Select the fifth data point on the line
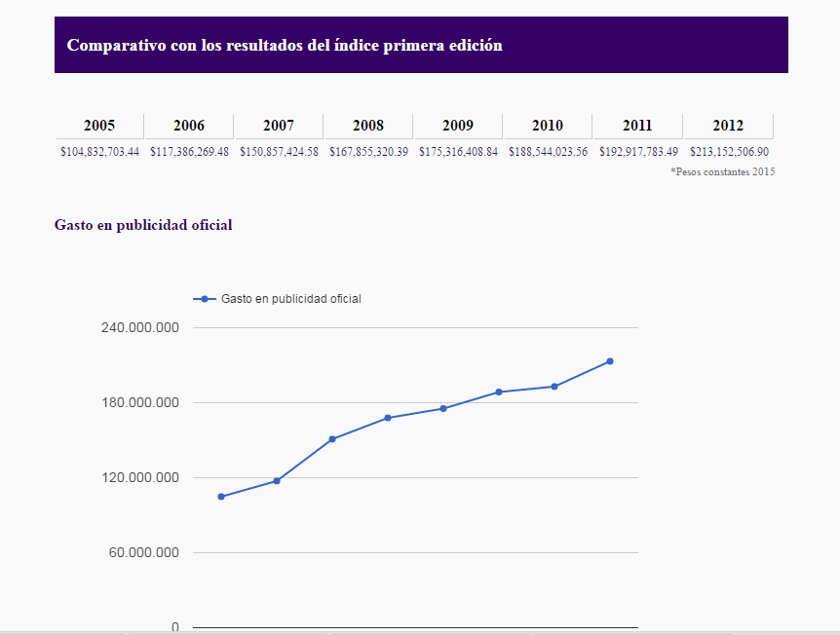Screen dimensions: 840x635 pos(443,408)
